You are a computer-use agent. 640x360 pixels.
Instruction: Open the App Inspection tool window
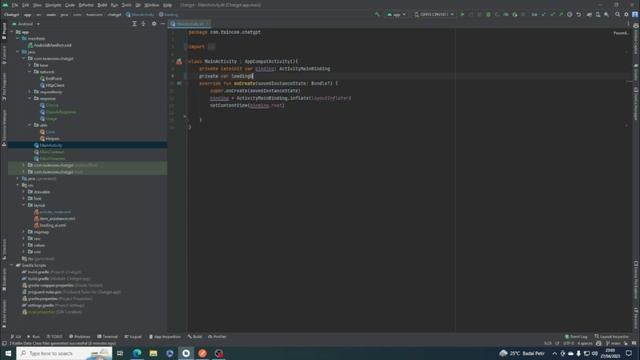point(165,337)
